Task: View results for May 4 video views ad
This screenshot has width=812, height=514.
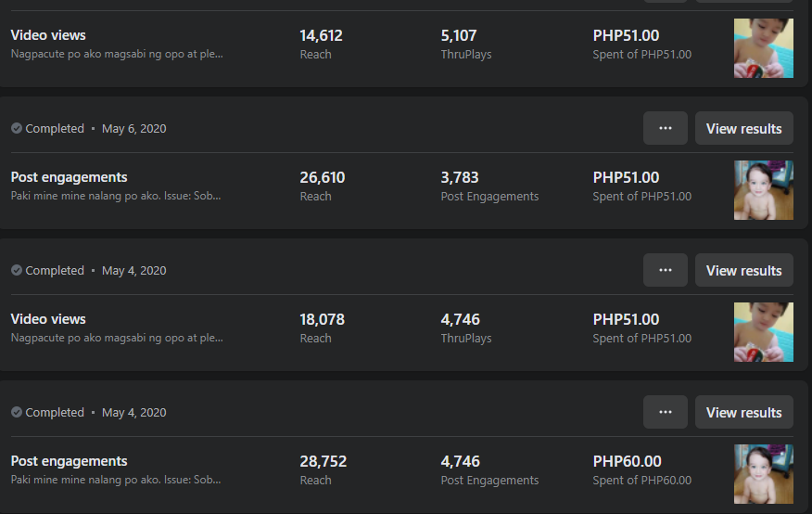Action: (743, 270)
